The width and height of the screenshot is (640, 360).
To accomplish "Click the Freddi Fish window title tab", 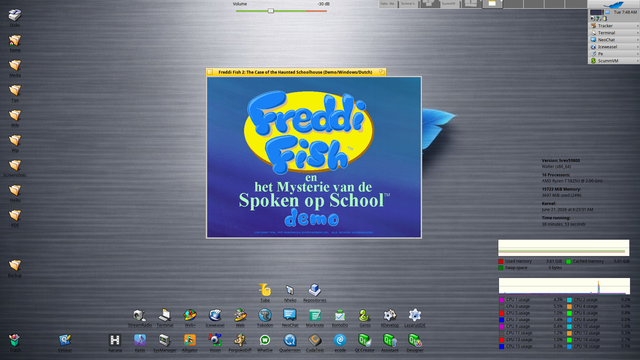I will tap(296, 72).
